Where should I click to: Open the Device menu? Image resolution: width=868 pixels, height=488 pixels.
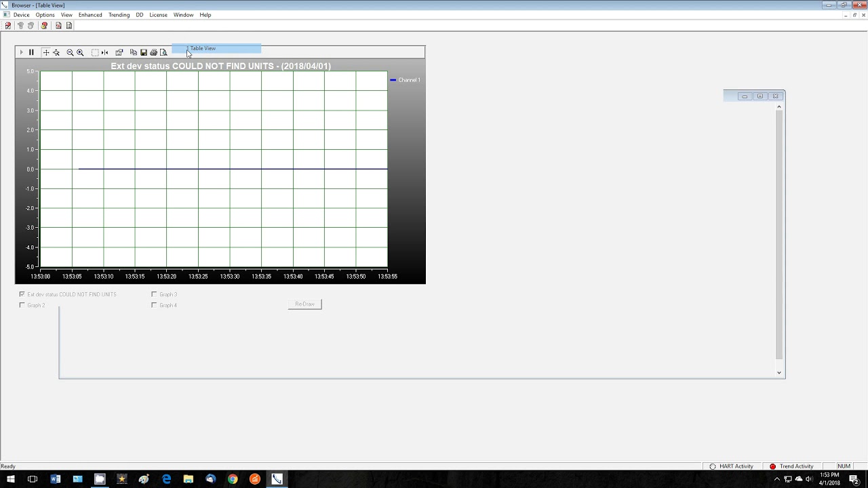pyautogui.click(x=21, y=15)
